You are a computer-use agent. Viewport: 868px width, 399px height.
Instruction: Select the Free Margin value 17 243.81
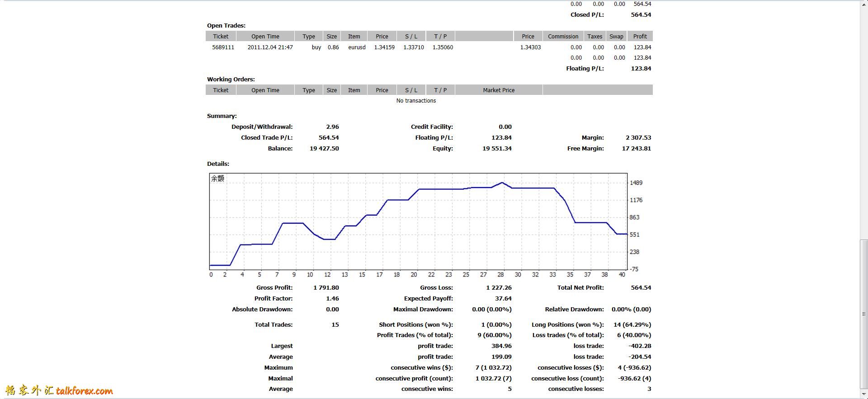(637, 148)
